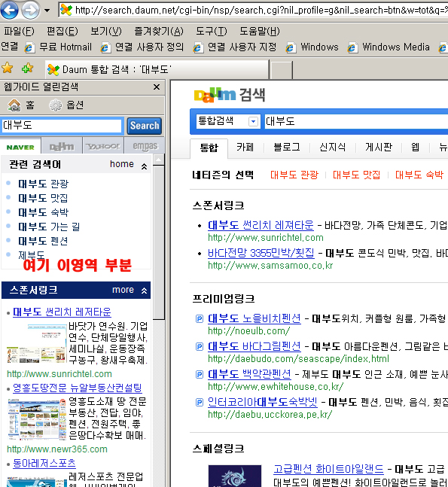Screen dimensions: 448x487
Task: Open the 연결 사용자 정의 links bar shortcut
Action: [x=142, y=47]
